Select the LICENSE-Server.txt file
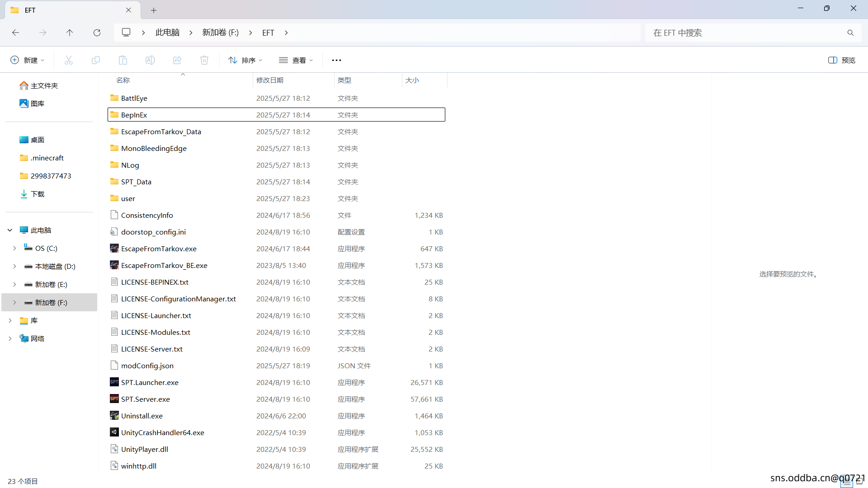Screen dimensions: 868x488 tap(276, 349)
